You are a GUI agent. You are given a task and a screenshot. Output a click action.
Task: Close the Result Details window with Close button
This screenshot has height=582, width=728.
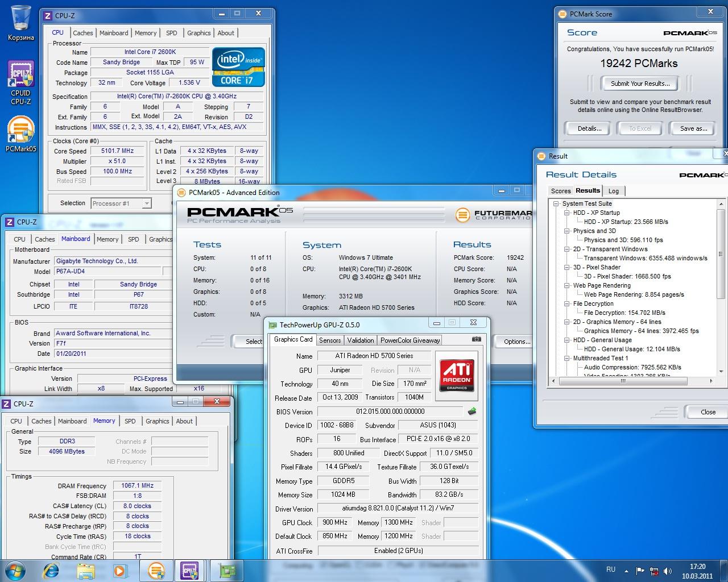pyautogui.click(x=708, y=412)
